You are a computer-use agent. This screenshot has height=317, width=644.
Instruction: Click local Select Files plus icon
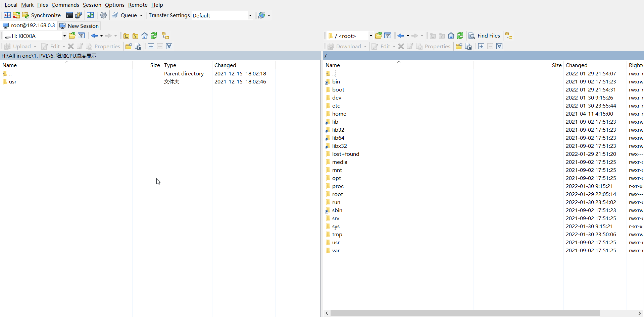pos(151,46)
